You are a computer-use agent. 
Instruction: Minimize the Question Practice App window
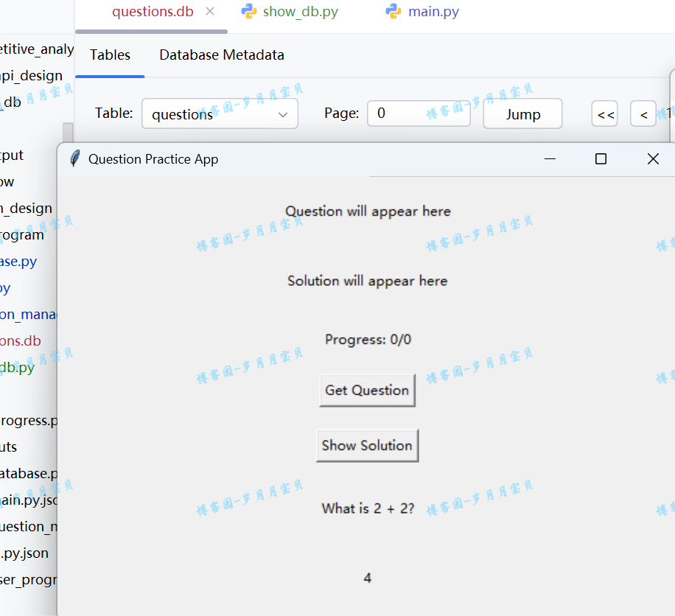click(x=550, y=159)
